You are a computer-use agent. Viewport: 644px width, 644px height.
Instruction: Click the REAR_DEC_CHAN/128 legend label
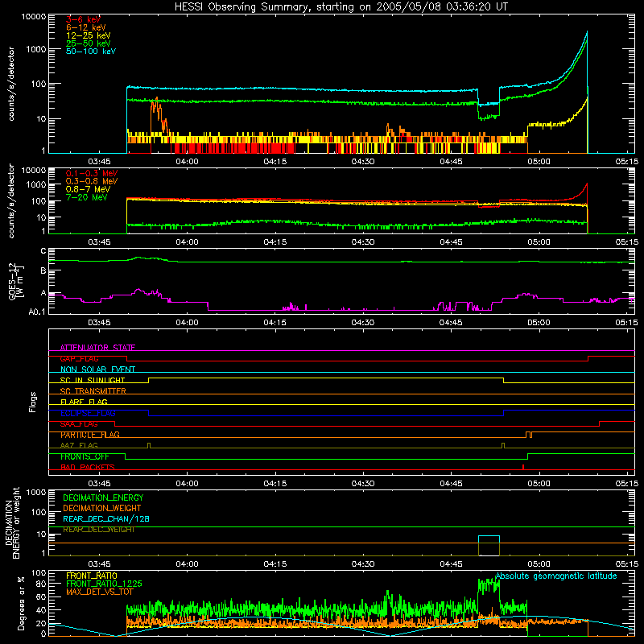tap(106, 518)
